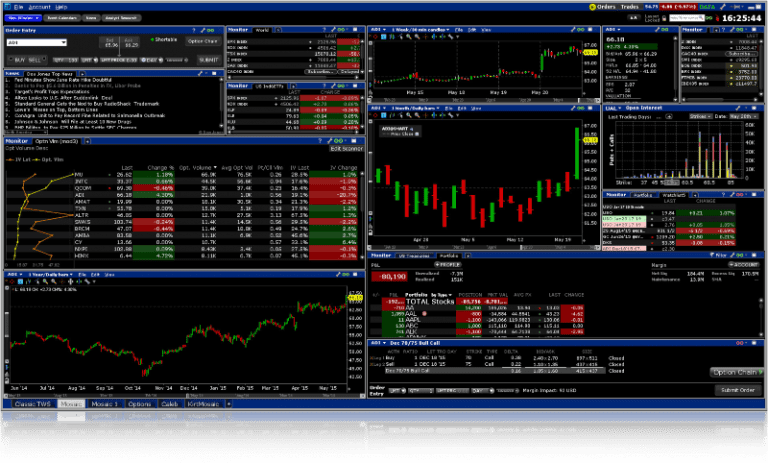This screenshot has height=463, width=768.
Task: Click the yellow circle icon beside Orders
Action: coord(592,7)
